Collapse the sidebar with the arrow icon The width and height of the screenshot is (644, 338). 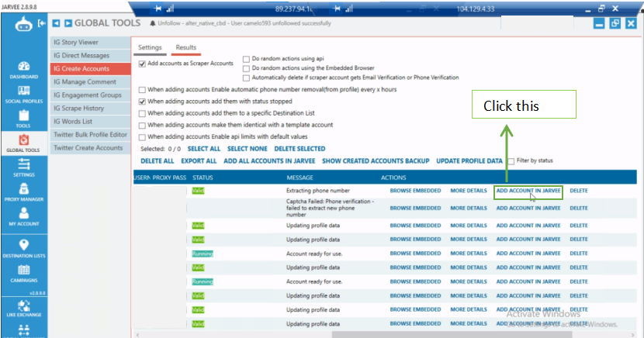click(x=41, y=23)
